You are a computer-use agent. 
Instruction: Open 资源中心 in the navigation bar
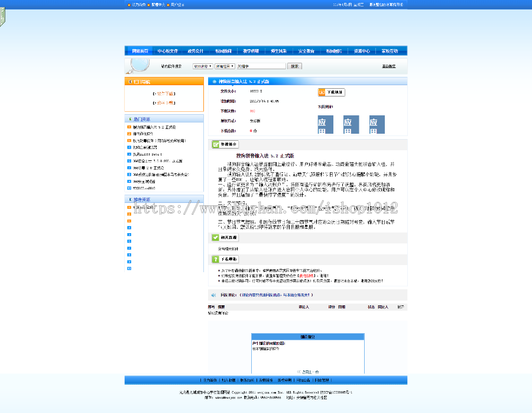[x=362, y=51]
